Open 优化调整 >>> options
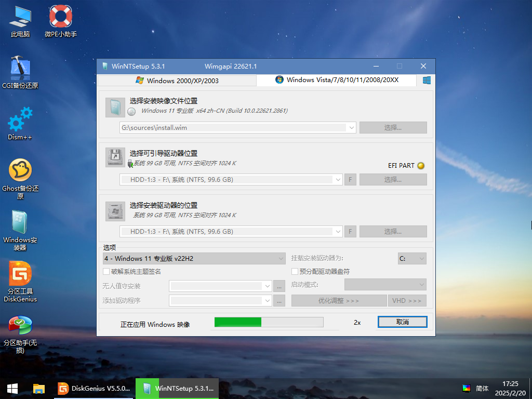This screenshot has width=532, height=399. 339,301
